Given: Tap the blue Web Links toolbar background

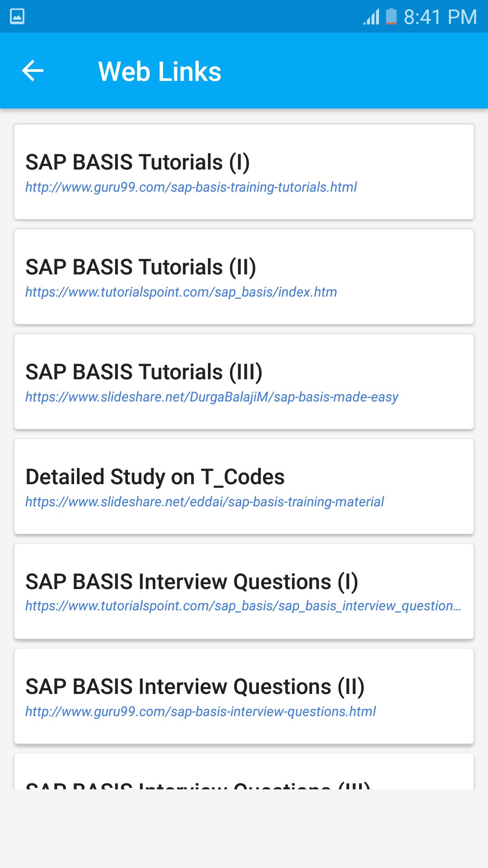Looking at the screenshot, I should tap(352, 71).
